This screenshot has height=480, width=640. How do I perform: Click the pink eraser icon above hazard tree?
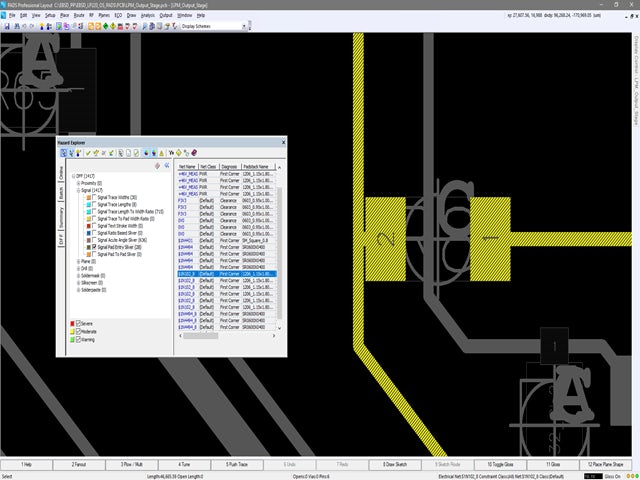157,164
